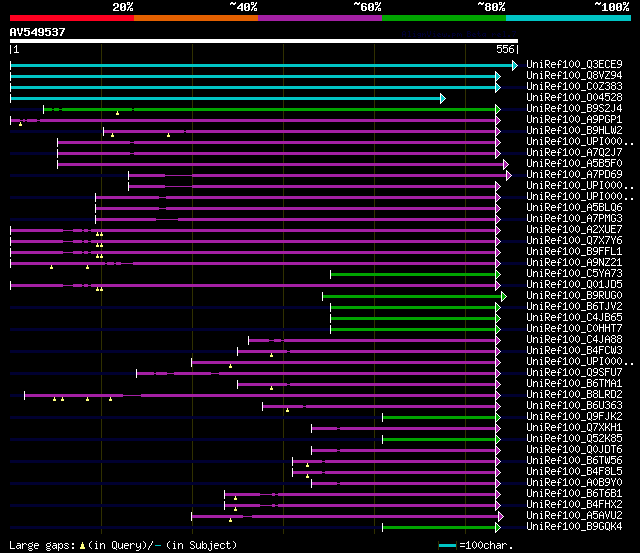
Task: Select the UniRef100_C5YA73 label
Action: click(574, 274)
